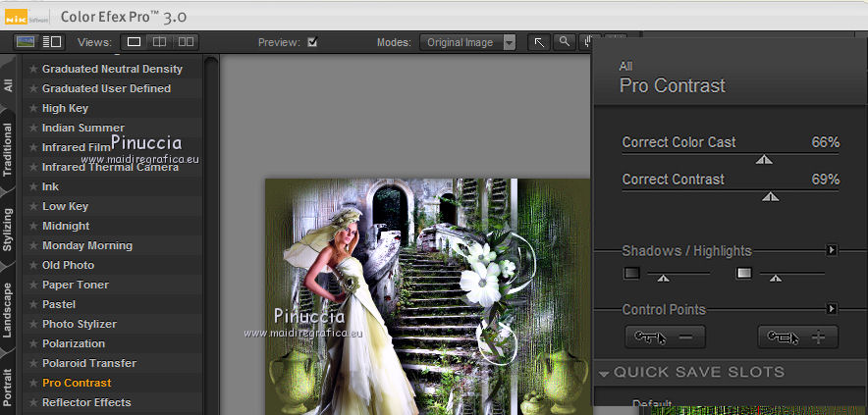Expand the Control Points section

[832, 309]
